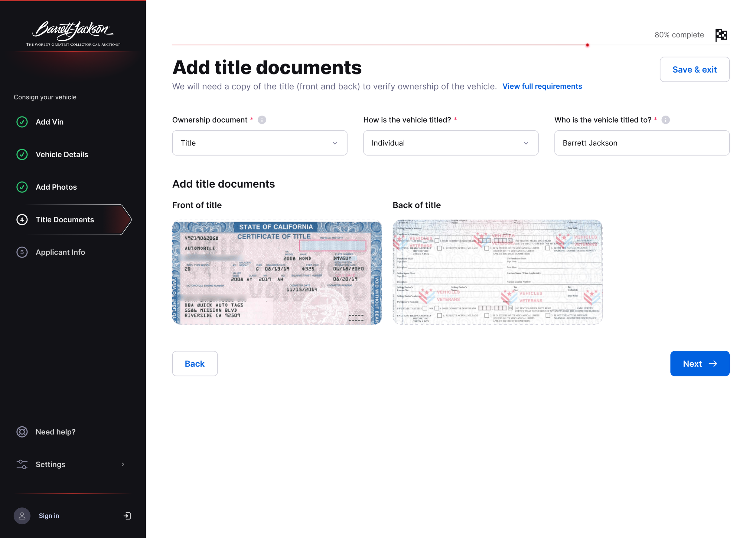Click the Back button
Viewport: 756px width, 538px height.
pyautogui.click(x=195, y=363)
